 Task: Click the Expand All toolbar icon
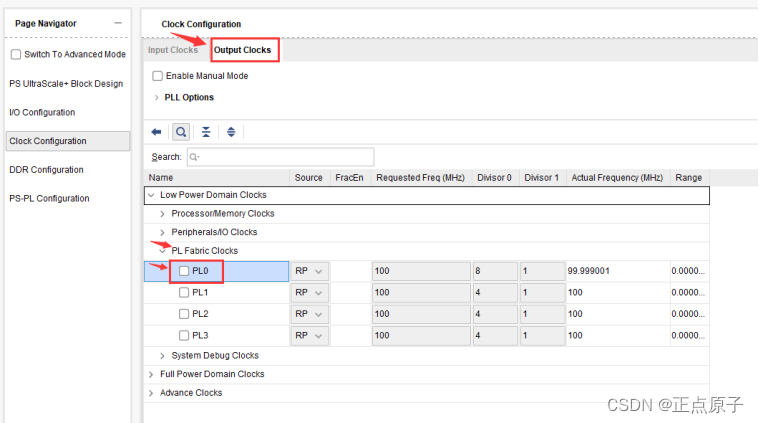[x=231, y=132]
